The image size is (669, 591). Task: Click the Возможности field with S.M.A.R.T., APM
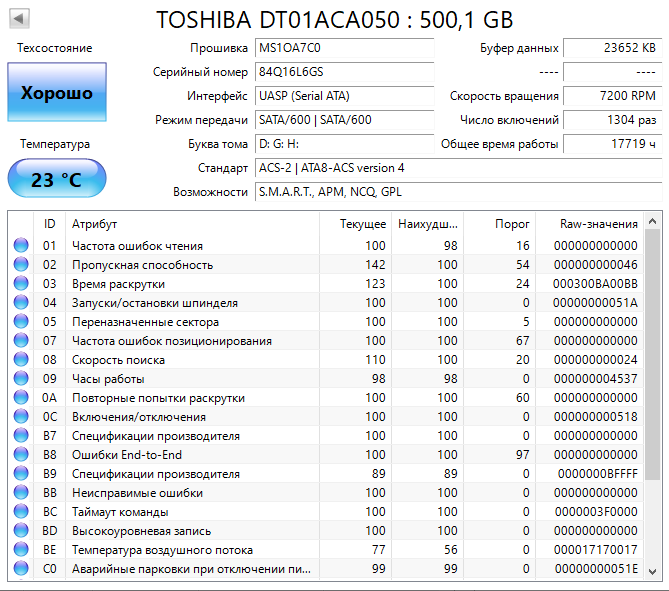(x=459, y=192)
